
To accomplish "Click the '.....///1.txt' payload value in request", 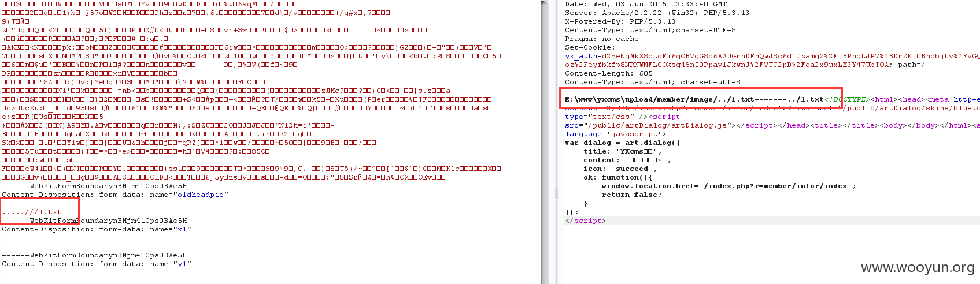I will coord(32,212).
